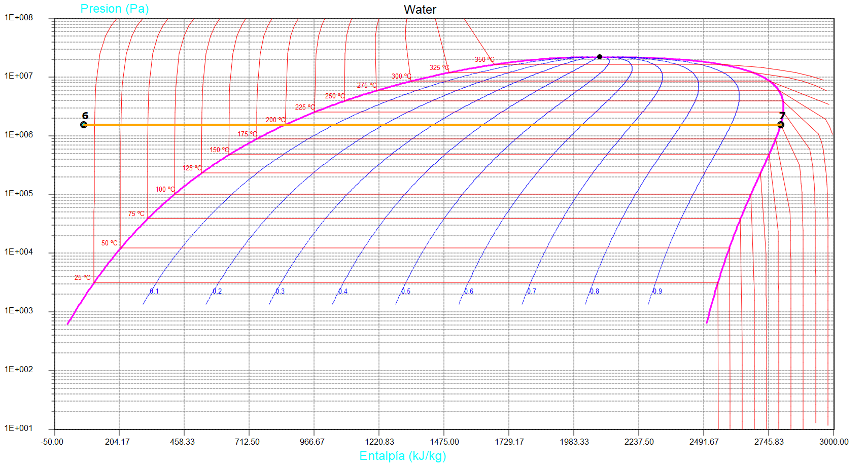
Task: Click the 1E+008 pressure axis tick label
Action: tap(19, 18)
